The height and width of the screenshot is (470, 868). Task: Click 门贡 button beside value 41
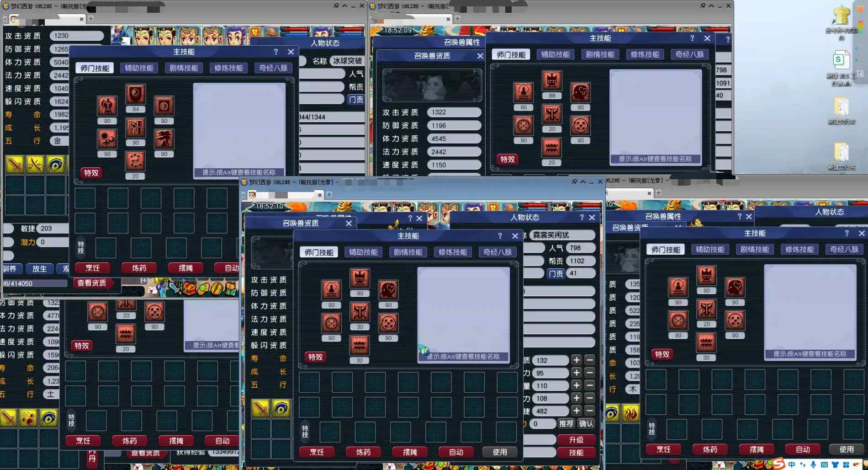(x=556, y=273)
